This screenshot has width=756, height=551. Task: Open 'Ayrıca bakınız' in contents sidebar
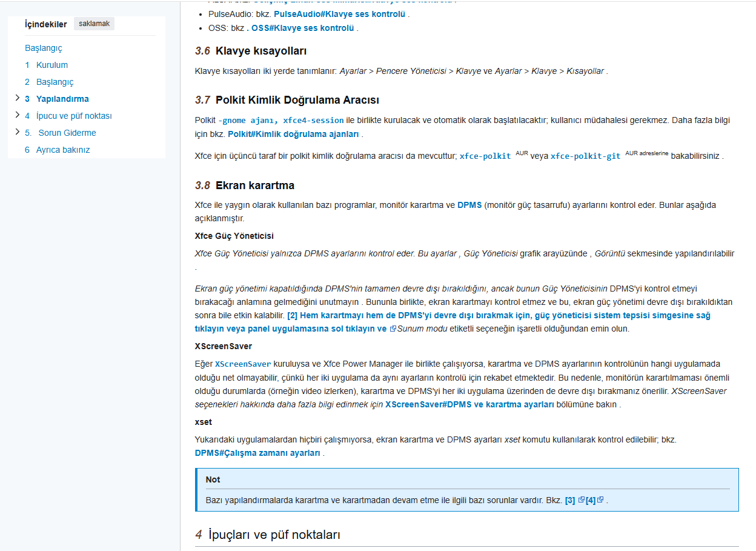[62, 150]
